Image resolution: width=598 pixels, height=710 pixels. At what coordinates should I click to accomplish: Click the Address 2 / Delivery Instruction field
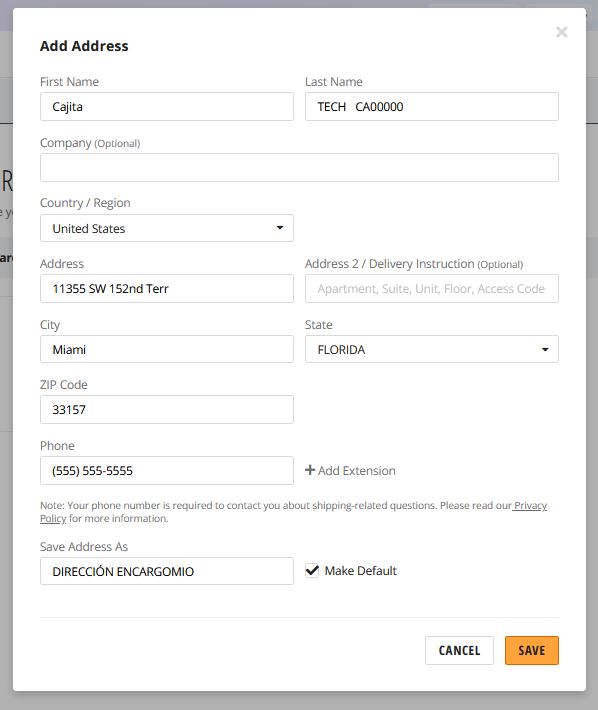coord(431,288)
